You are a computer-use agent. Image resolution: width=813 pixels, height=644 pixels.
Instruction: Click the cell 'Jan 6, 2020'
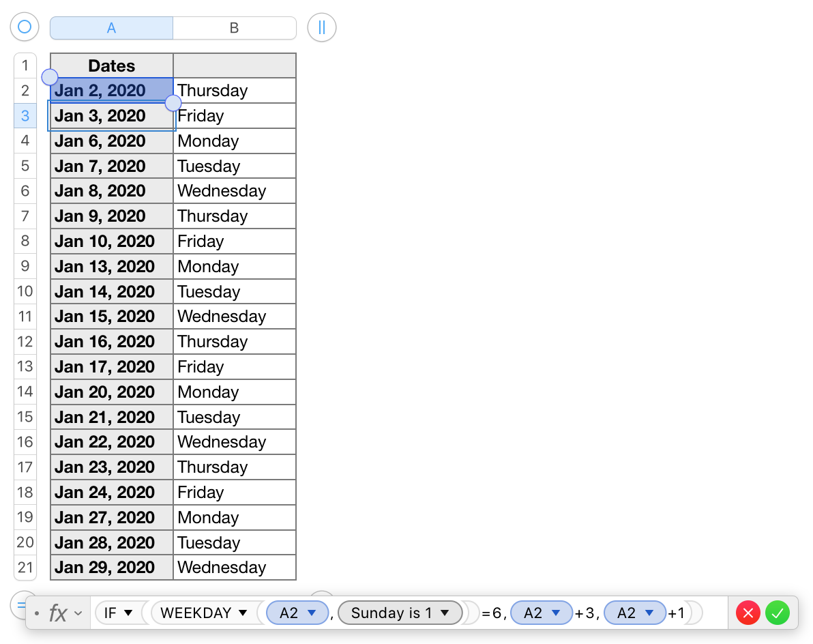(x=111, y=141)
